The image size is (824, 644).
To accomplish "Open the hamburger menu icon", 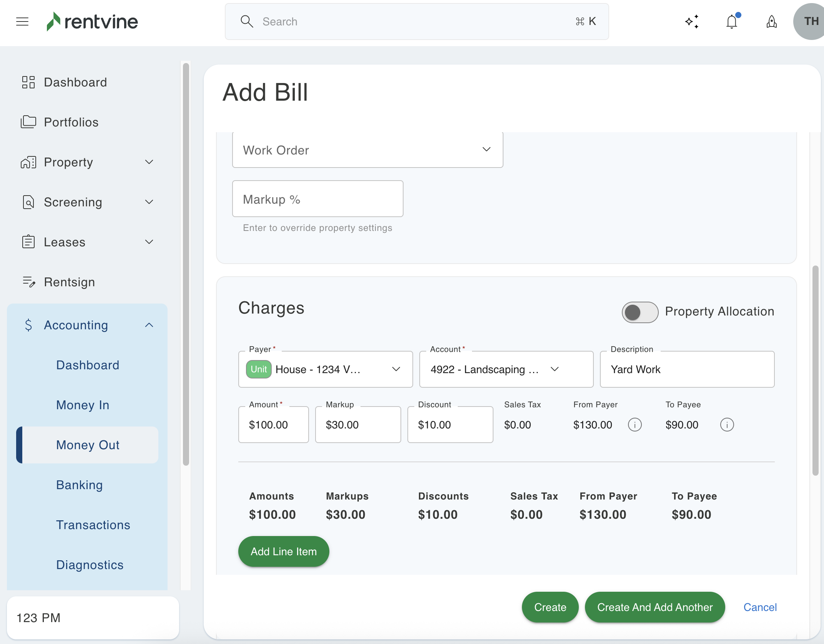I will [x=22, y=22].
